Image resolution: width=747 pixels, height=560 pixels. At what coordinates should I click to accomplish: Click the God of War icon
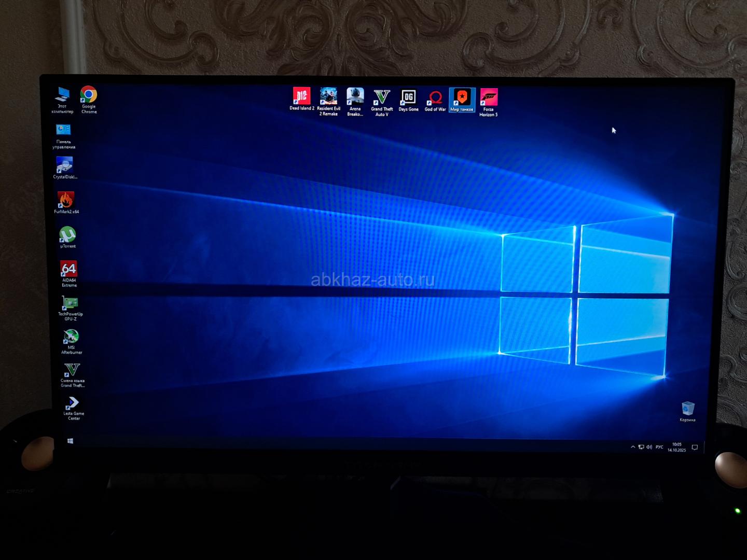435,97
